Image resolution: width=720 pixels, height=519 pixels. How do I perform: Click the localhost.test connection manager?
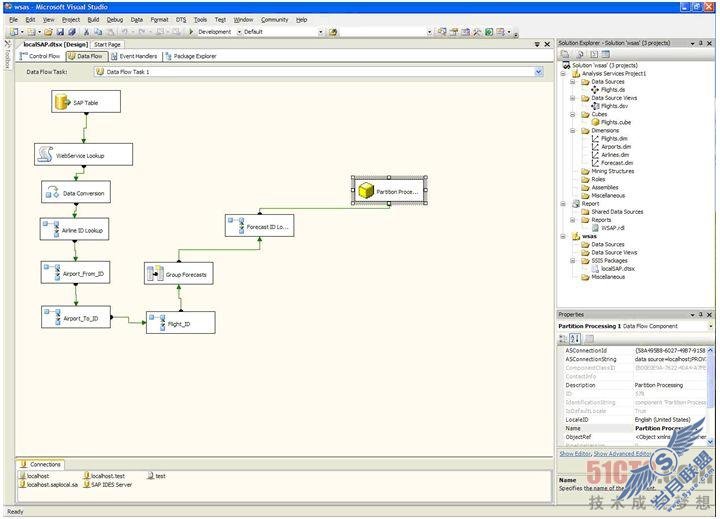[x=104, y=476]
